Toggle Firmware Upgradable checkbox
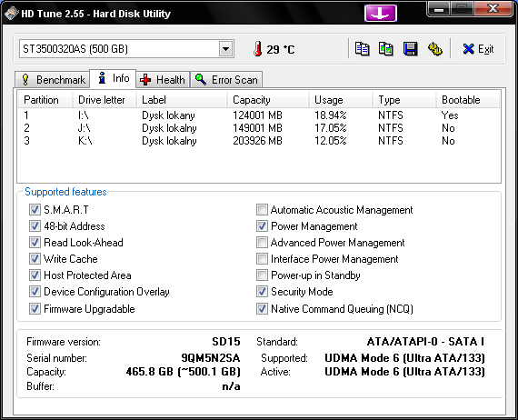Image resolution: width=518 pixels, height=420 pixels. 35,309
